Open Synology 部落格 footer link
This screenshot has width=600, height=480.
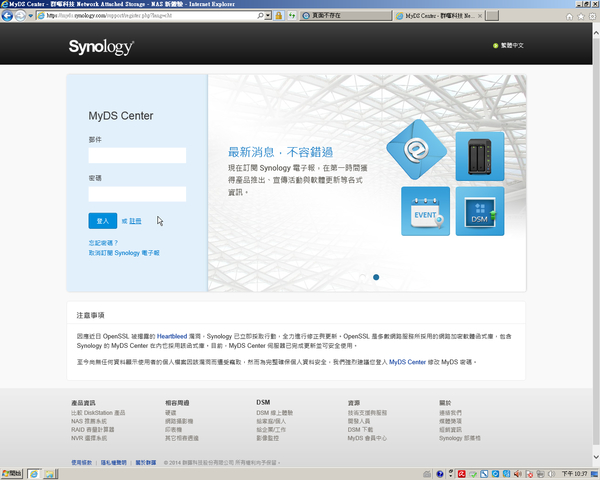point(460,438)
